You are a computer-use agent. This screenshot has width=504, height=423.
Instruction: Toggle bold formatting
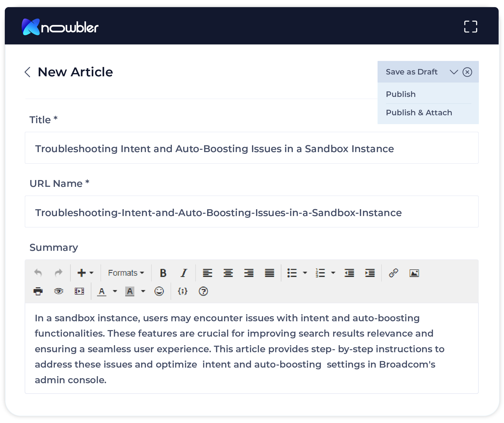[x=163, y=273]
